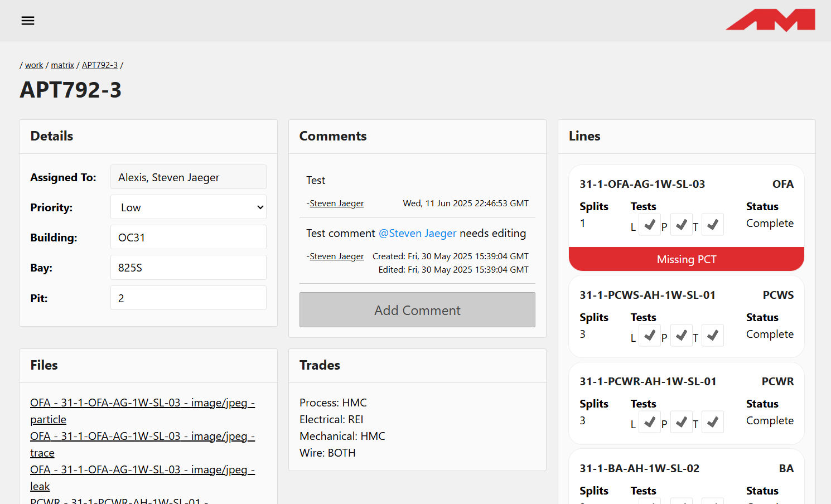Image resolution: width=831 pixels, height=504 pixels.
Task: Toggle L test checkbox for 31-1-OFA-AG-1W-SL-03
Action: (649, 225)
